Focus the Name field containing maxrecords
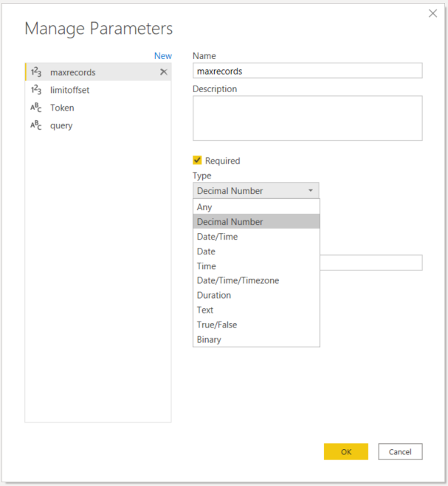This screenshot has width=448, height=486. [308, 71]
